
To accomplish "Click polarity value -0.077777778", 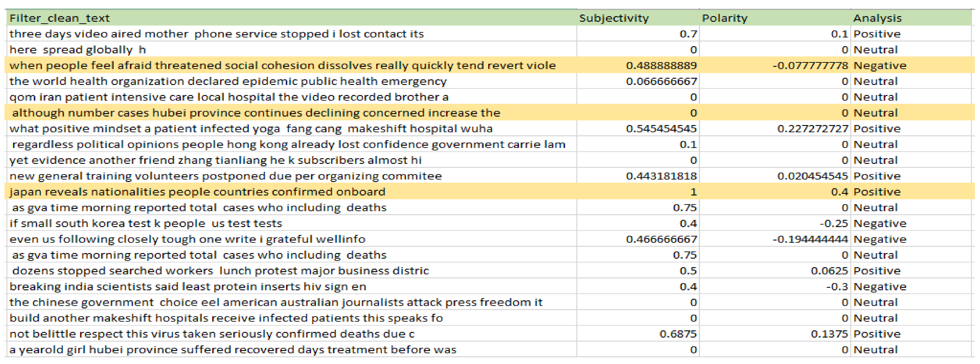I will [810, 65].
